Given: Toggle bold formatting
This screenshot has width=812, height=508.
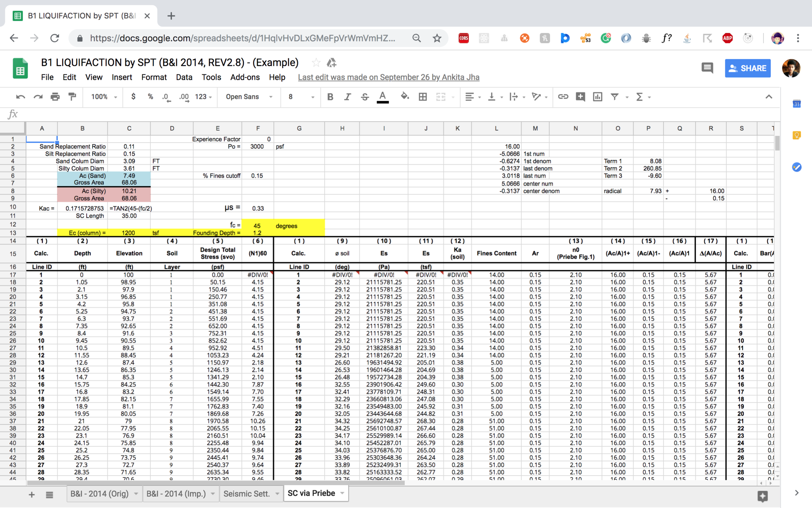Looking at the screenshot, I should [330, 97].
